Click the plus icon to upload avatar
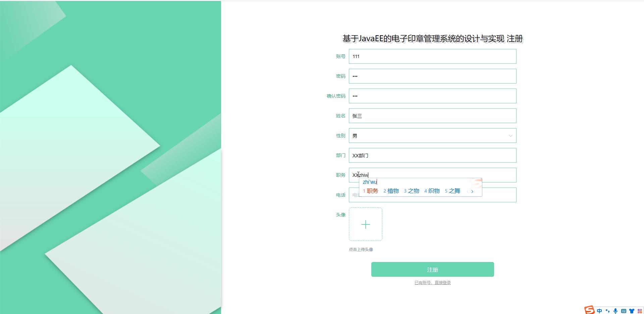644x314 pixels. pos(366,224)
